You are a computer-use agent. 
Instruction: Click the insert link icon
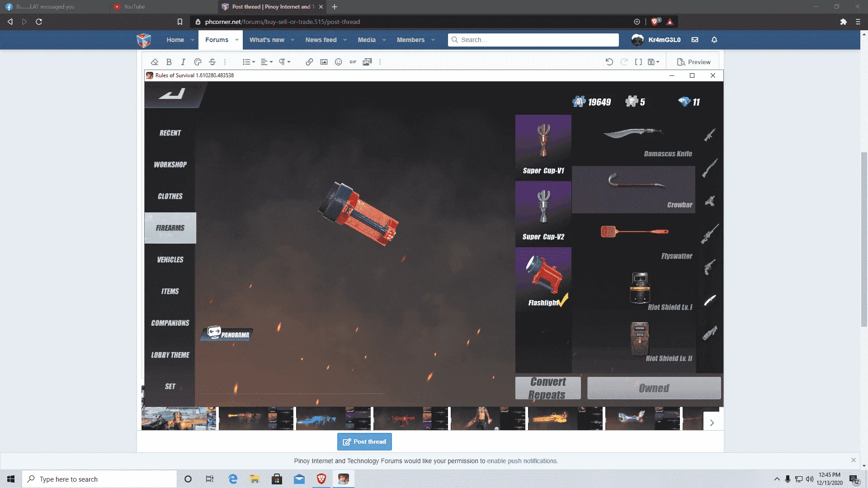pyautogui.click(x=309, y=62)
